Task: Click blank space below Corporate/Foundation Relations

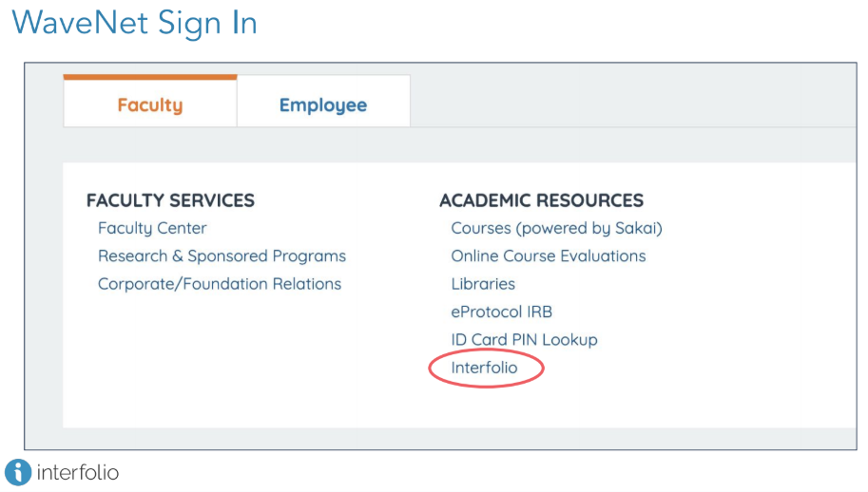Action: [219, 361]
